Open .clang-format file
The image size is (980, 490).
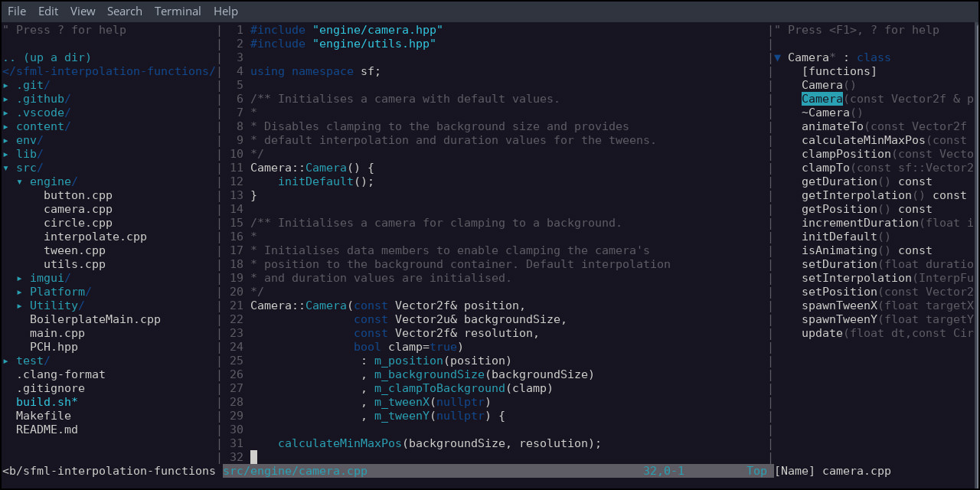tap(60, 374)
